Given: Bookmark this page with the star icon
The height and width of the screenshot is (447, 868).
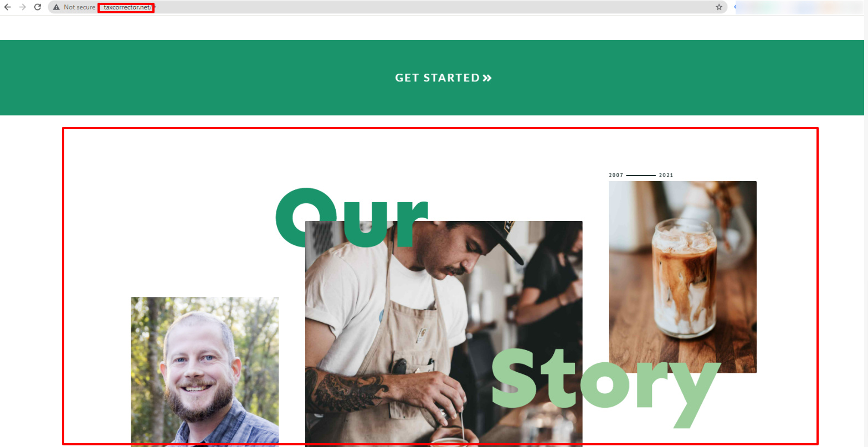Looking at the screenshot, I should pyautogui.click(x=719, y=7).
